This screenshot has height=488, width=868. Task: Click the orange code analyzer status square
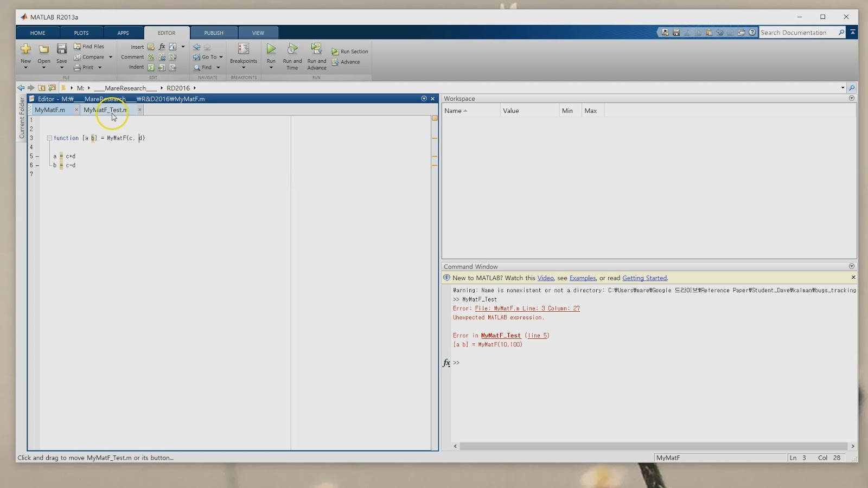click(435, 118)
